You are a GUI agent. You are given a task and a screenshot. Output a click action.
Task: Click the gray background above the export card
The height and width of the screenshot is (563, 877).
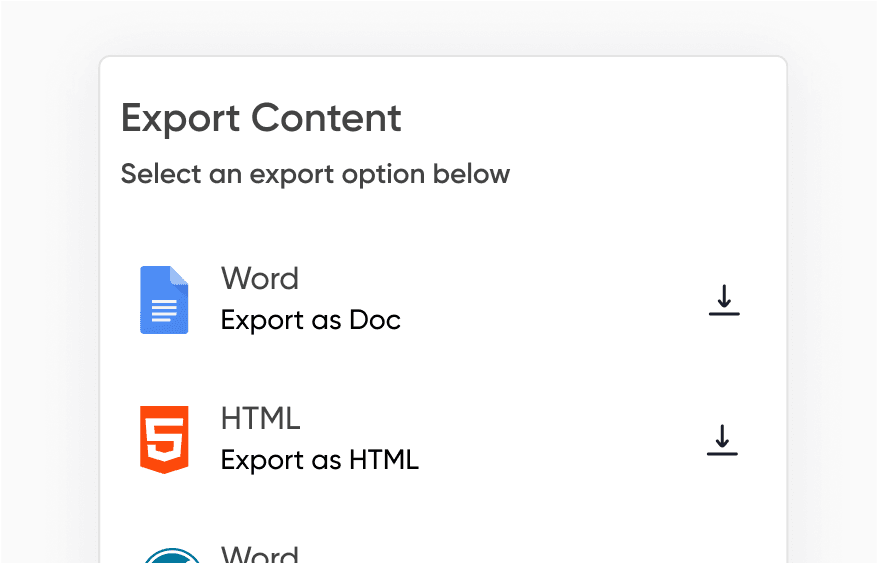(440, 27)
